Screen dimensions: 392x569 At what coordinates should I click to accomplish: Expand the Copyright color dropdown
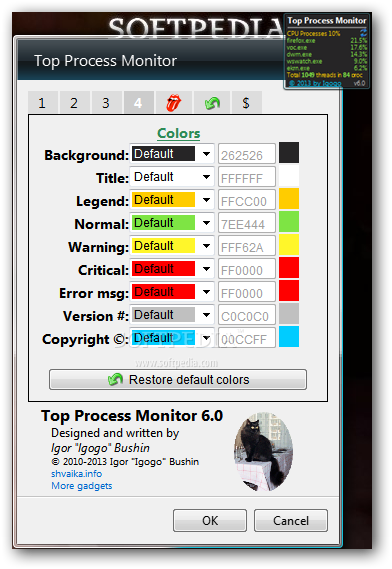pos(172,338)
